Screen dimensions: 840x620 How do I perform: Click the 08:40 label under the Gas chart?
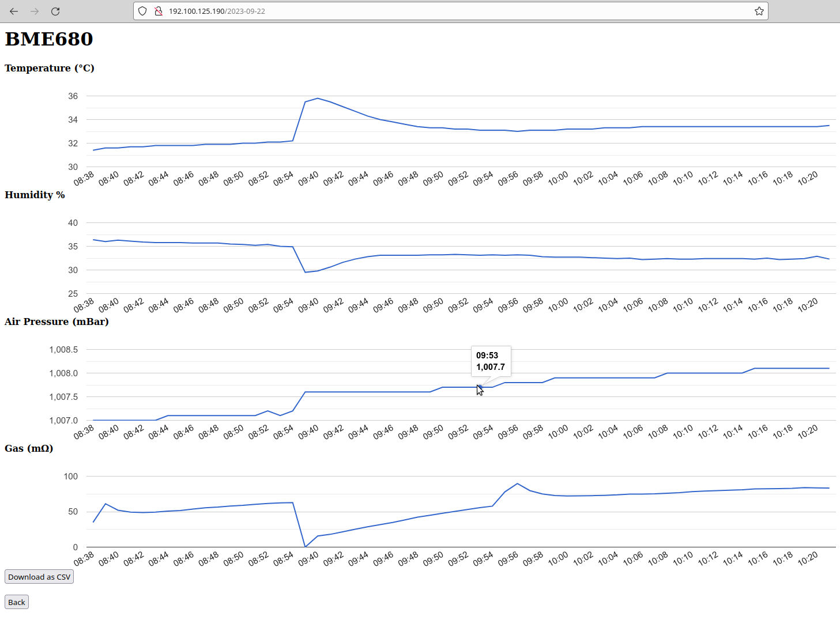(109, 559)
